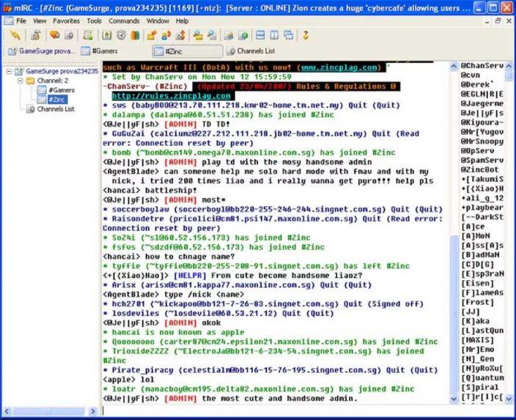Open the File menu

pyautogui.click(x=21, y=21)
